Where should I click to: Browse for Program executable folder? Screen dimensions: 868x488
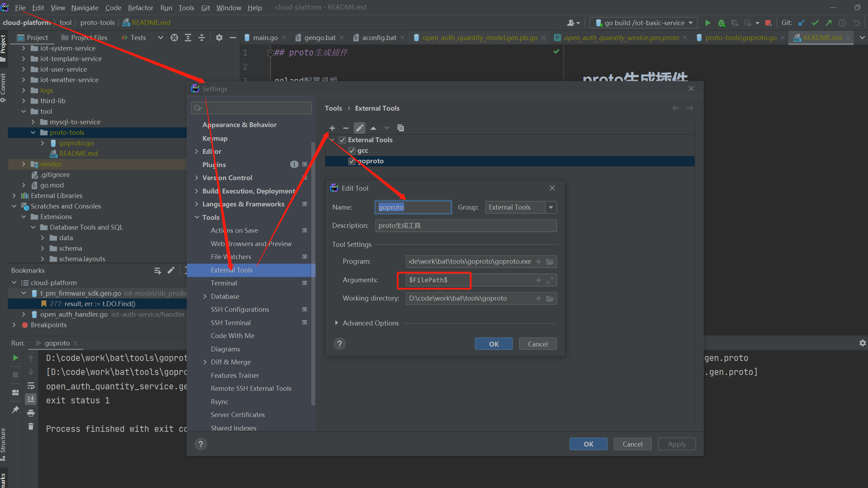coord(550,262)
